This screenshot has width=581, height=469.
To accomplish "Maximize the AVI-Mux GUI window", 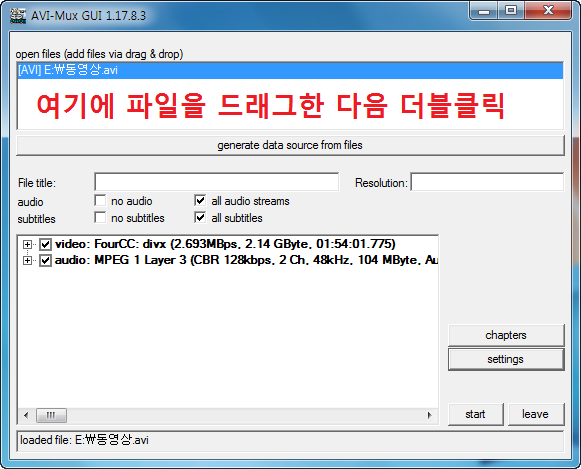I will [x=511, y=11].
